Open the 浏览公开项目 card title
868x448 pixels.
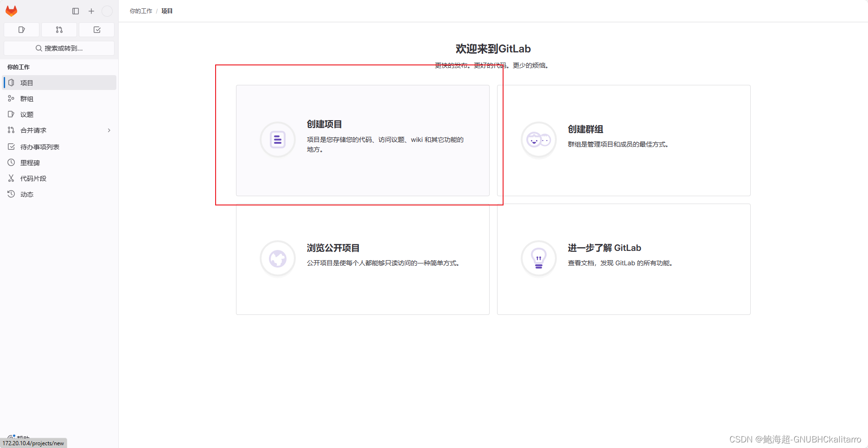pyautogui.click(x=333, y=248)
